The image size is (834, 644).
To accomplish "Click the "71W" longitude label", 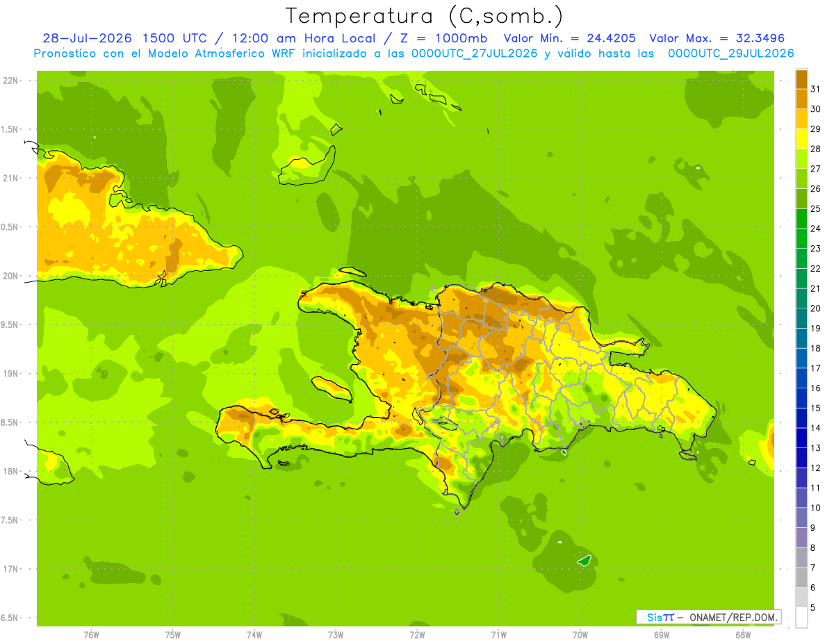I will 498,635.
